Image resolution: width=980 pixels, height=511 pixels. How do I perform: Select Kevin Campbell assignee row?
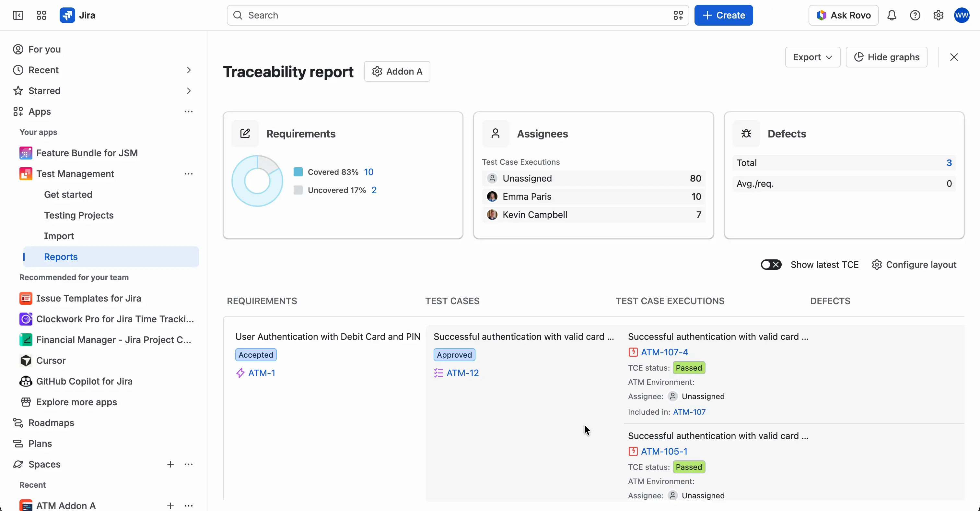pos(593,215)
